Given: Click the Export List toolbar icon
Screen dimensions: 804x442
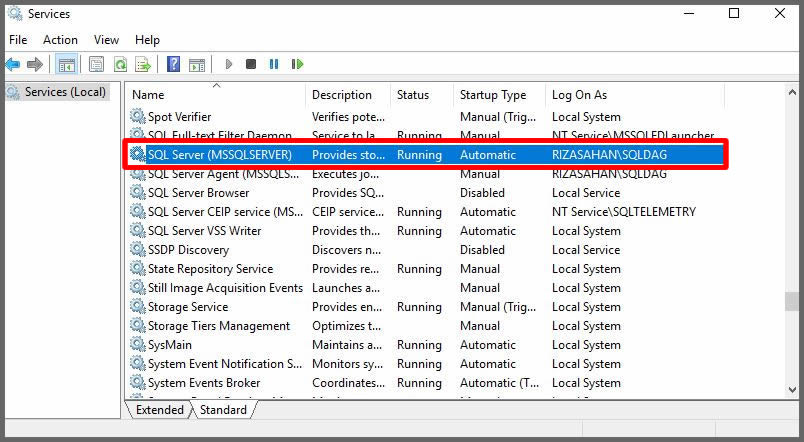Looking at the screenshot, I should pos(143,65).
